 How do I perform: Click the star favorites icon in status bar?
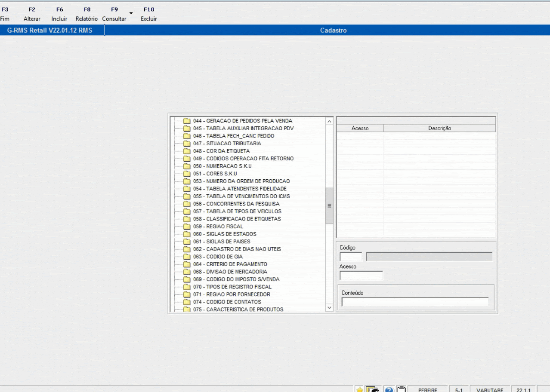360,389
